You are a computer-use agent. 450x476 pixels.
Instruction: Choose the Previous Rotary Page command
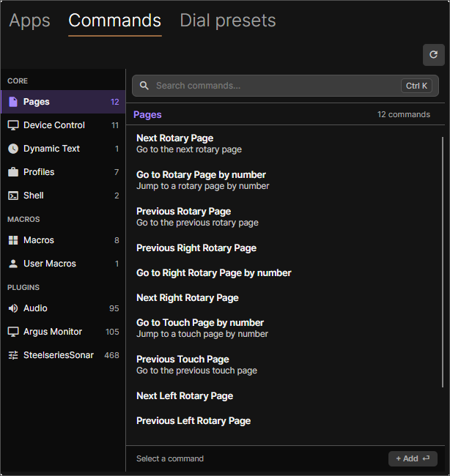click(284, 217)
